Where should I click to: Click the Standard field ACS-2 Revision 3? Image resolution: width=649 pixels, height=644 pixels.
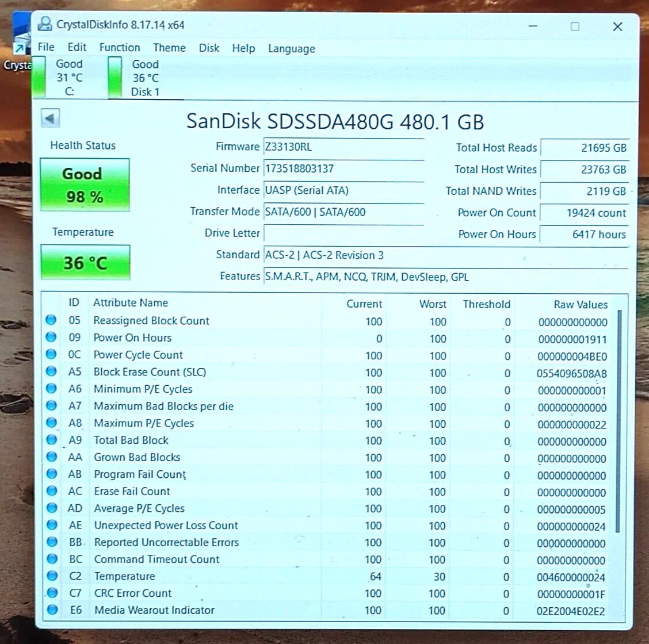(446, 255)
